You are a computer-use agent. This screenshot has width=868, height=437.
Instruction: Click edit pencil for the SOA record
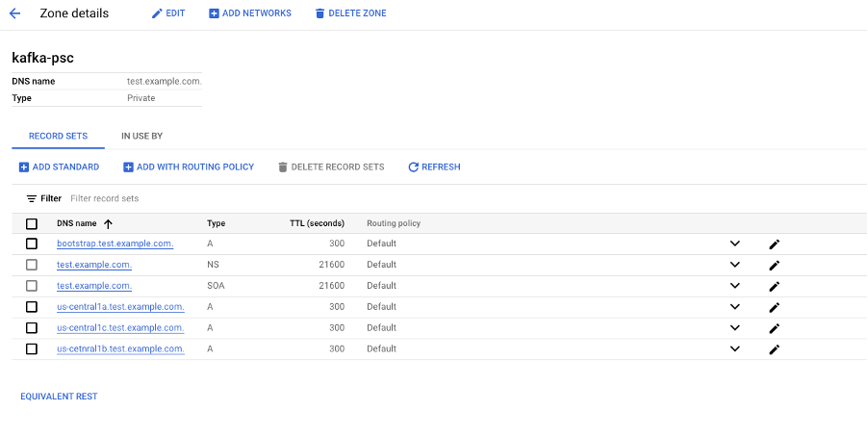pos(774,287)
